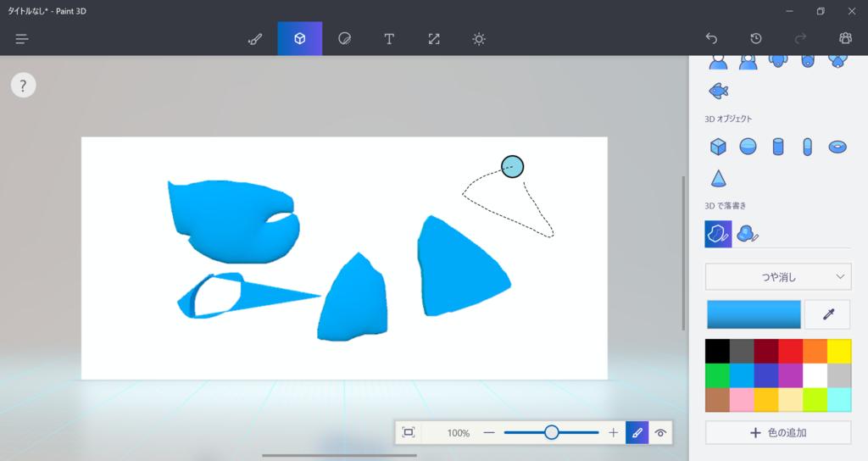Screen dimensions: 868x461
Task: Select the cube 3D object
Action: tap(718, 147)
